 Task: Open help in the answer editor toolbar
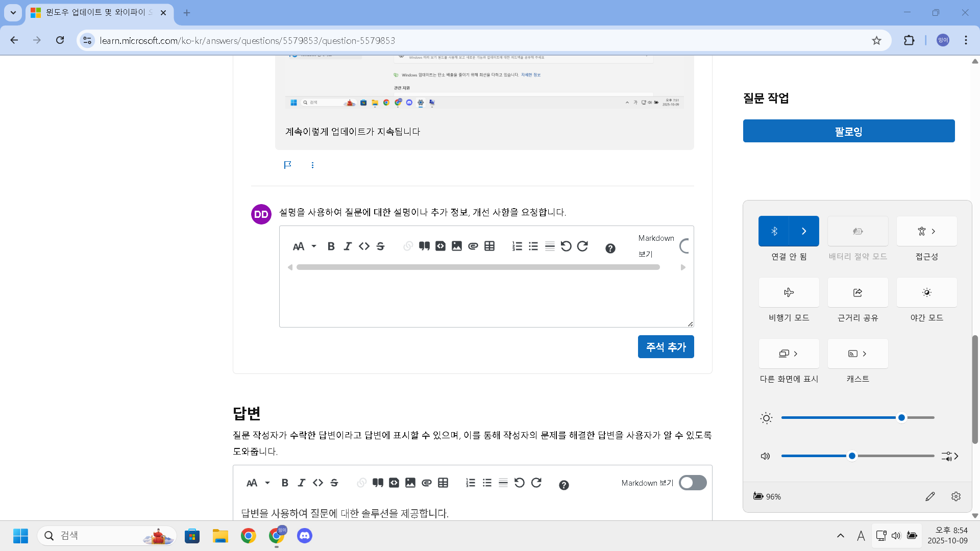click(x=564, y=485)
